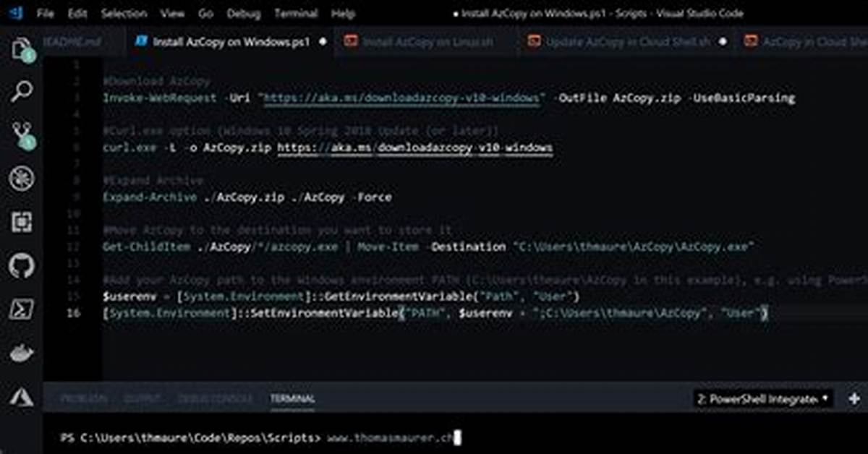Screen dimensions: 868x454
Task: Show the PROBLEMS panel tab
Action: 84,399
